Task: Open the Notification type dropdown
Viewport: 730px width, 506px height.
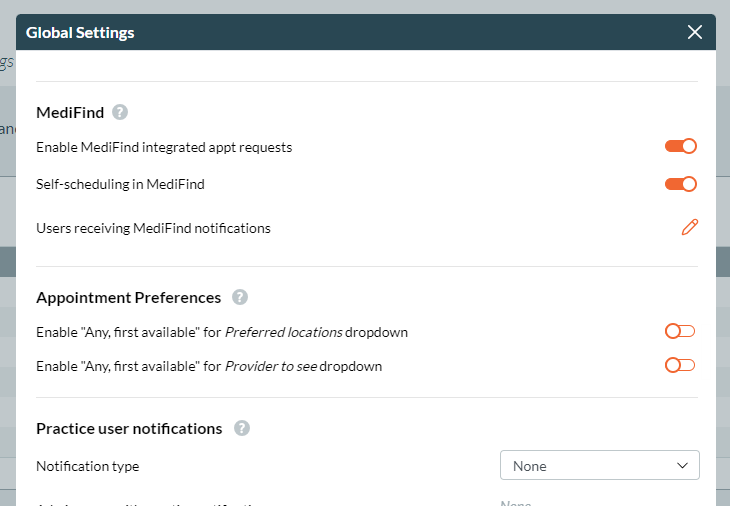Action: point(598,466)
